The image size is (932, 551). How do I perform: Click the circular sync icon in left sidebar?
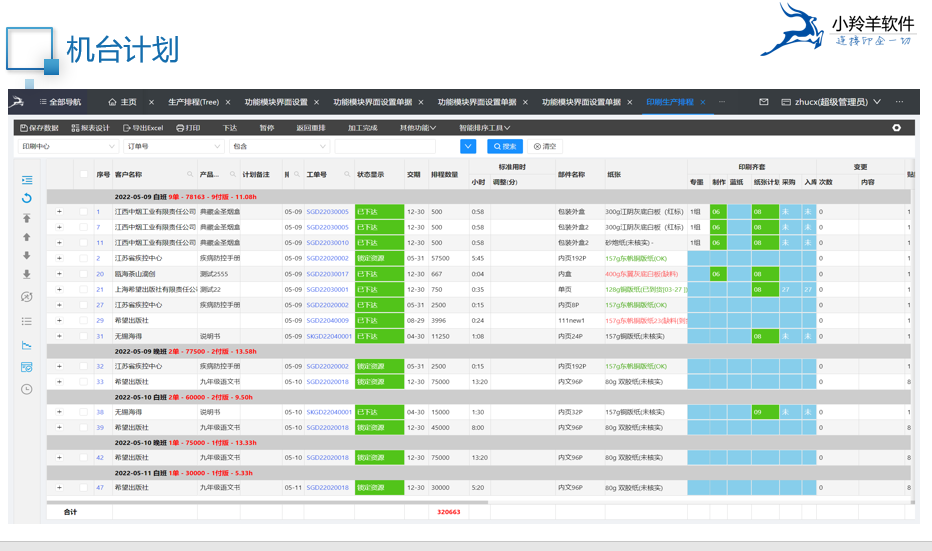(27, 297)
